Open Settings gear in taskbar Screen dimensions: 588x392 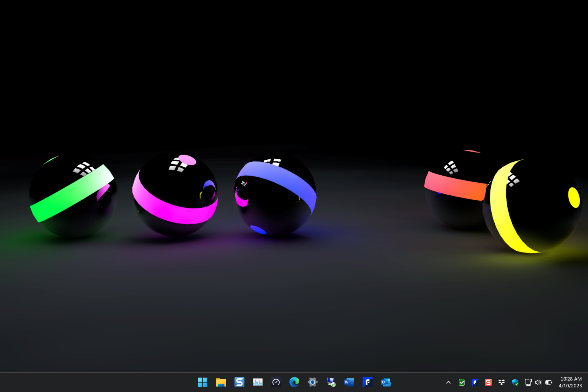(312, 382)
